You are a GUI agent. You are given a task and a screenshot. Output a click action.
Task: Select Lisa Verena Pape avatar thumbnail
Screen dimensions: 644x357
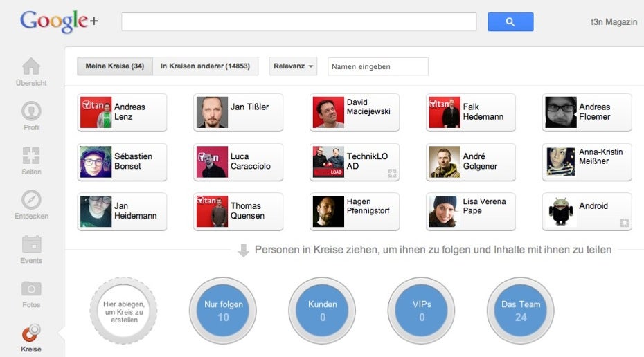(x=445, y=212)
